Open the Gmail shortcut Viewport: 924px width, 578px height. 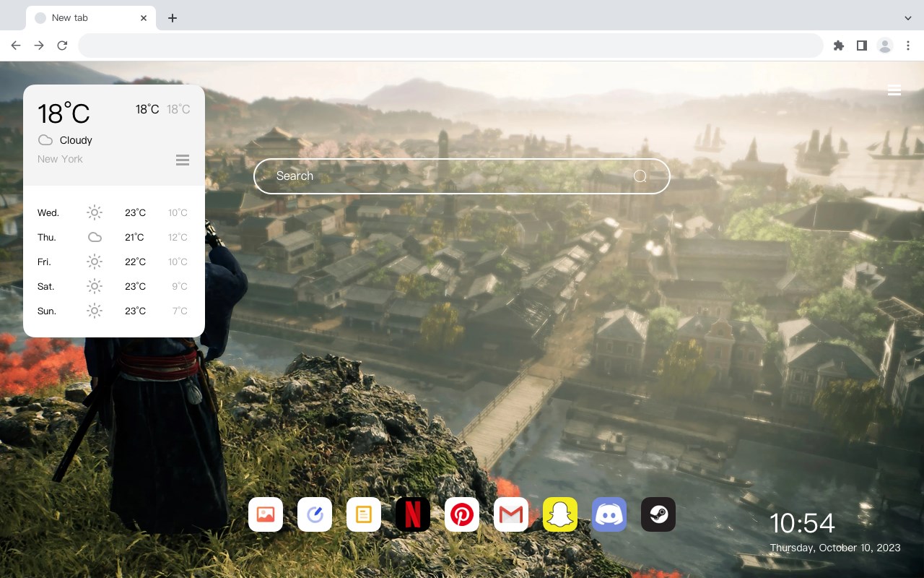(511, 514)
